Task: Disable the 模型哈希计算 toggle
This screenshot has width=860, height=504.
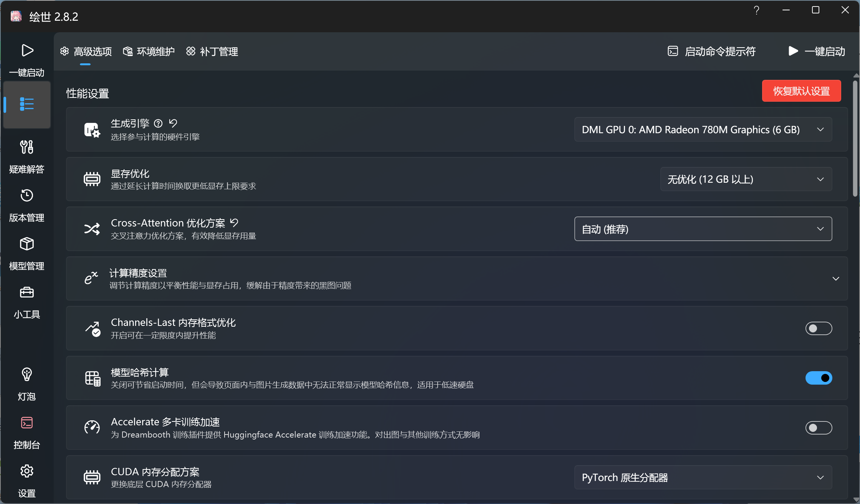Action: [818, 378]
